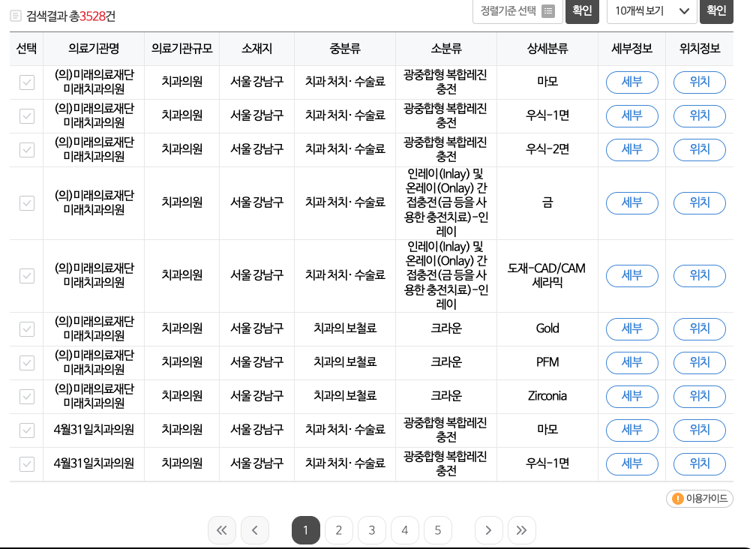Check the checkbox for 4월31일치과의원 마모 row
756x549 pixels.
(26, 430)
